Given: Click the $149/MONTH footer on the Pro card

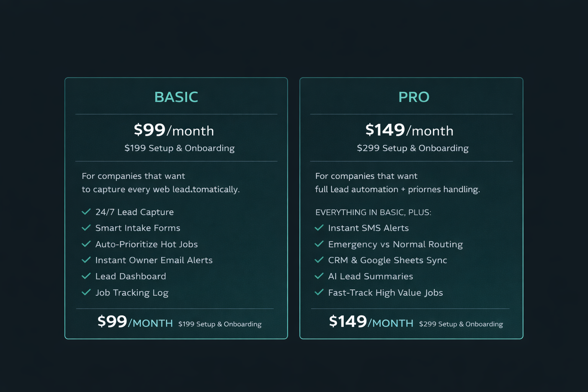Looking at the screenshot, I should (x=371, y=322).
